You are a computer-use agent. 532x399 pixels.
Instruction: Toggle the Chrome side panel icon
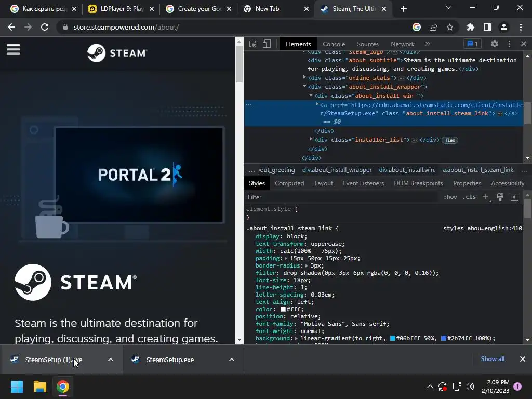coord(487,27)
